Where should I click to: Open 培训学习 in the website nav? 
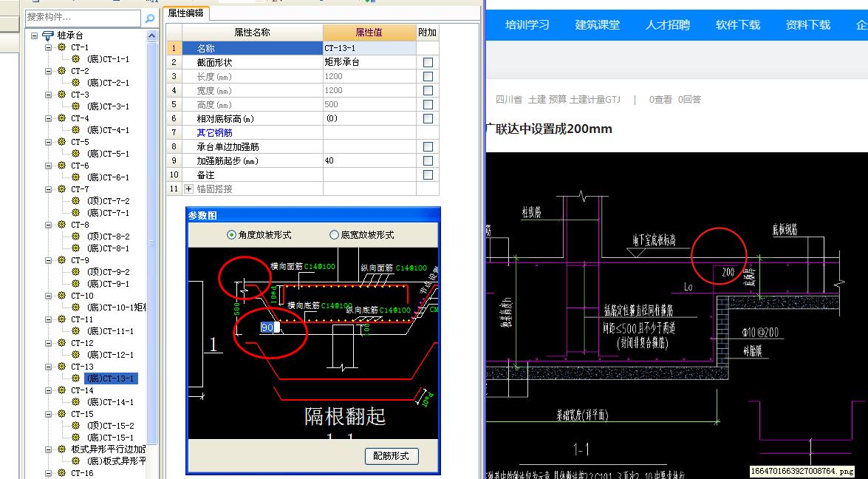pos(527,24)
